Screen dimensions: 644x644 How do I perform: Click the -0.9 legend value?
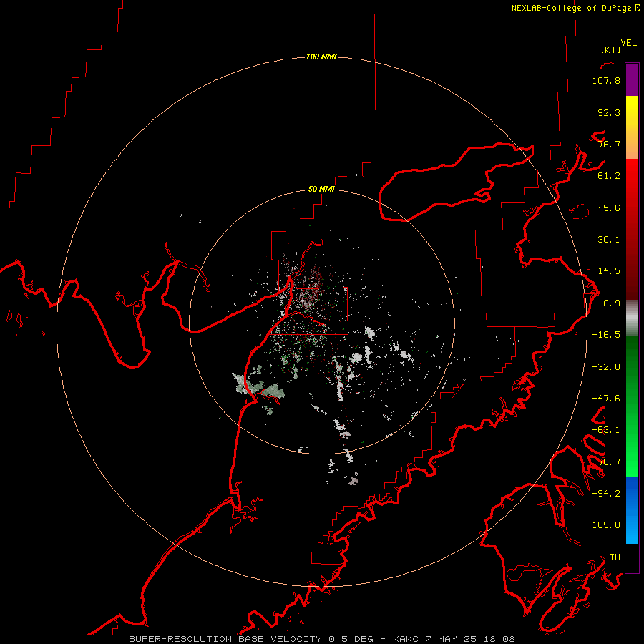pos(609,303)
